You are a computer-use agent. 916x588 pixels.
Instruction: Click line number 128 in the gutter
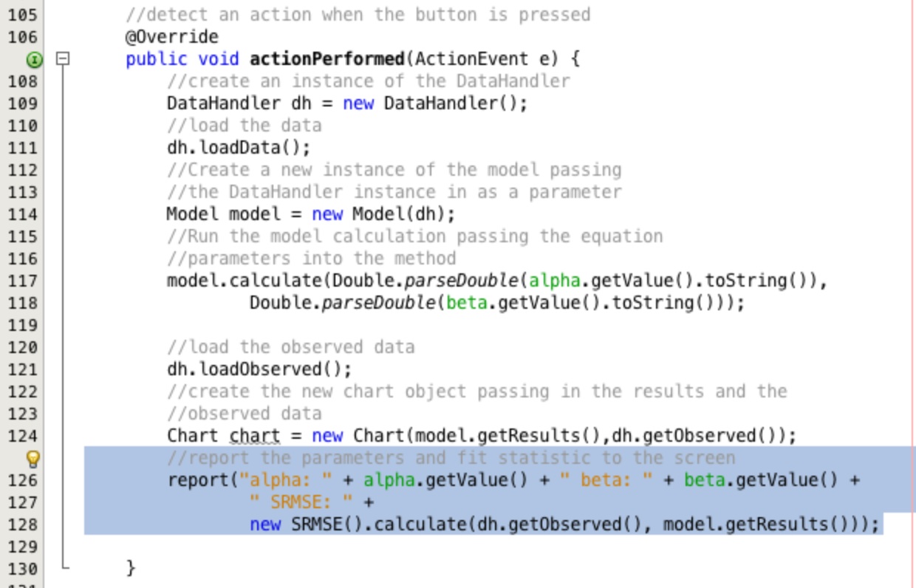pos(22,524)
